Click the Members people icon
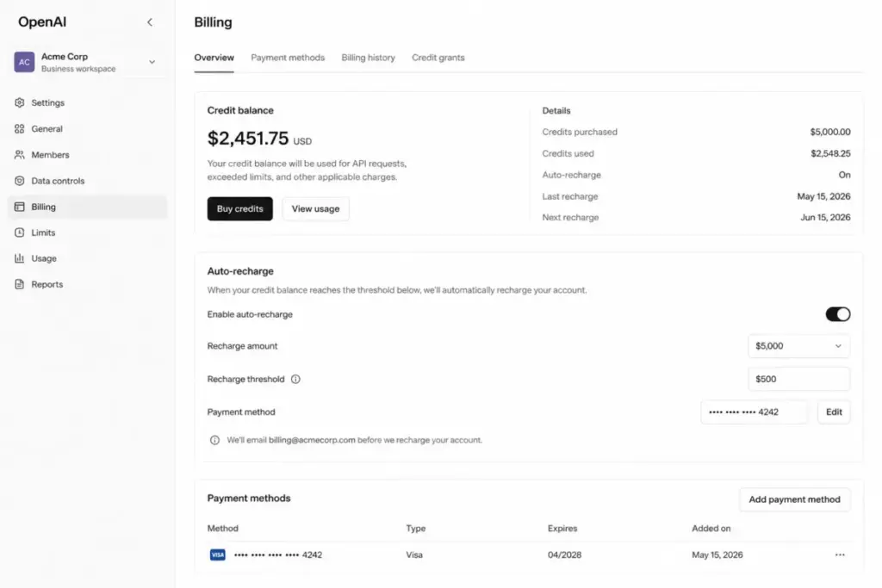Image resolution: width=882 pixels, height=588 pixels. tap(20, 154)
